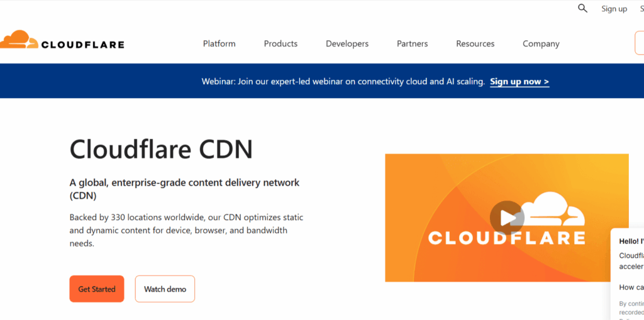Follow the 'Sign up now >' webinar link

coord(519,81)
